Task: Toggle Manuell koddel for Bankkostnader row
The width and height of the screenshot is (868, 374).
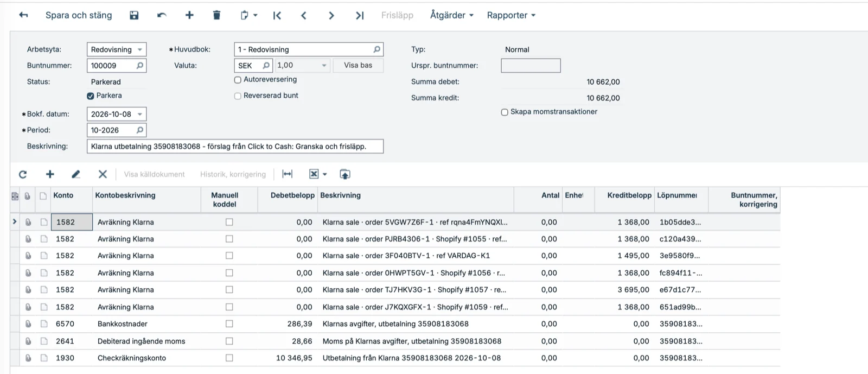Action: click(229, 324)
